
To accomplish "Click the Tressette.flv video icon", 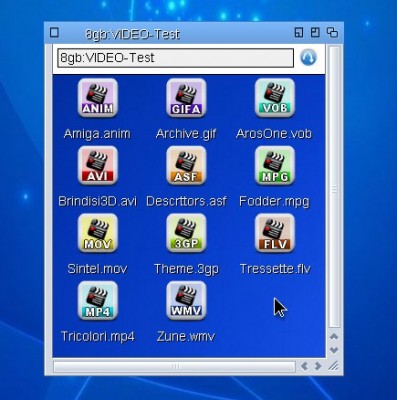I will coord(275,233).
